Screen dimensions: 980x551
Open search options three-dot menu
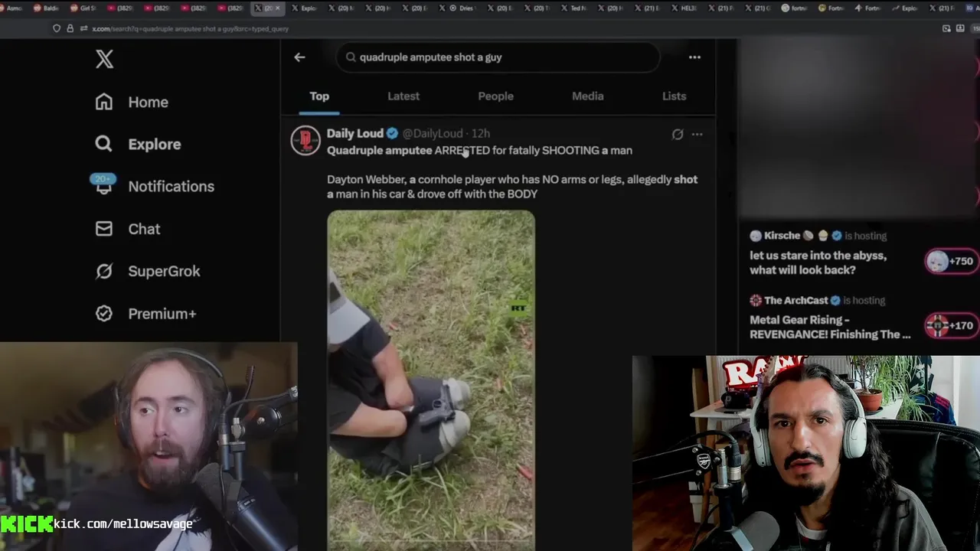(x=694, y=57)
